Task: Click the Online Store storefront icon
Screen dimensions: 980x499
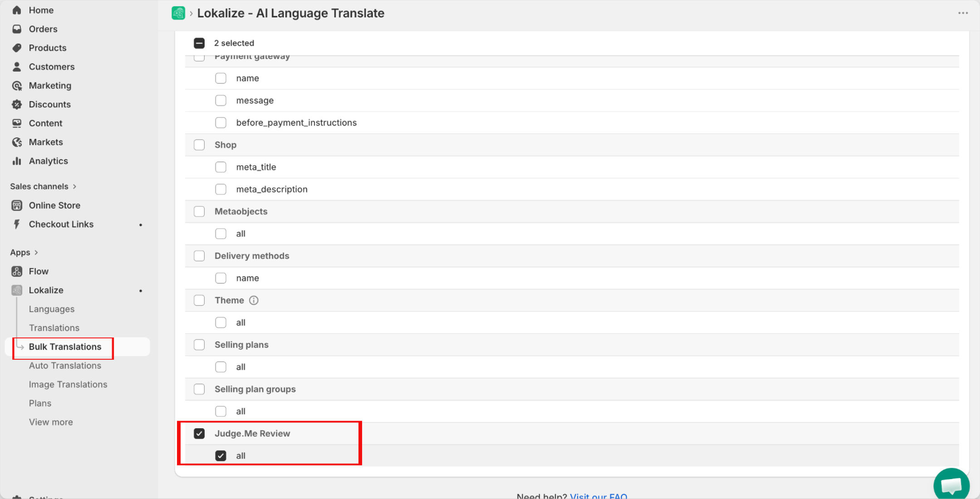Action: [17, 205]
